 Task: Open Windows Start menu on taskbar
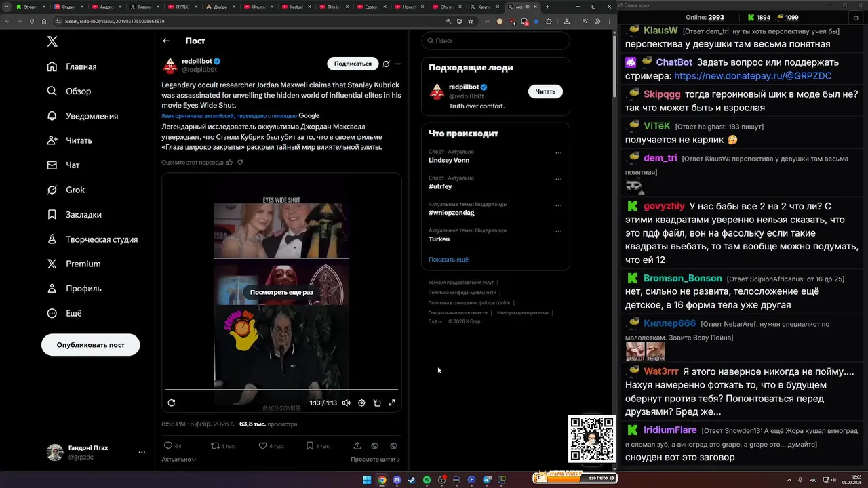tap(367, 480)
